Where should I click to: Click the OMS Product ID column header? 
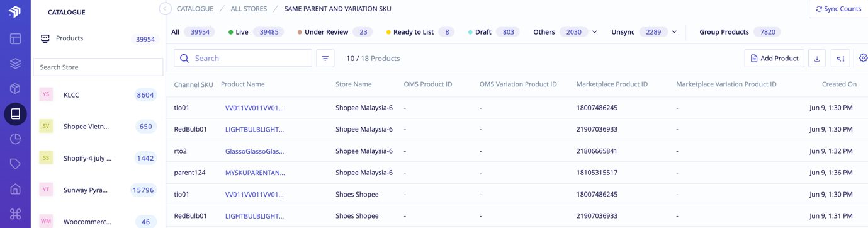click(x=428, y=84)
